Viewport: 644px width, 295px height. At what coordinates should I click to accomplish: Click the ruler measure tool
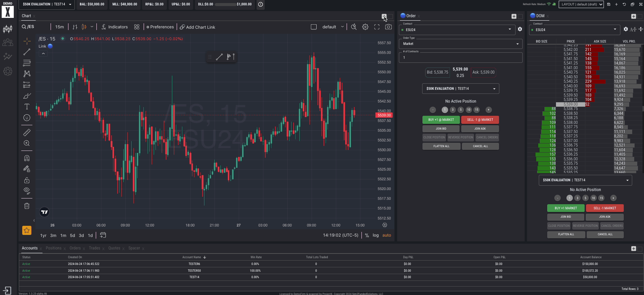pos(27,132)
